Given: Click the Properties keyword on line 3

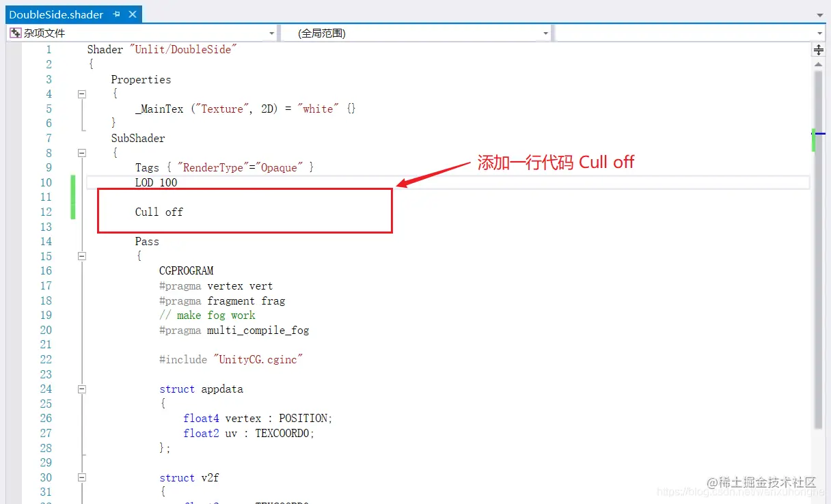Looking at the screenshot, I should [141, 79].
